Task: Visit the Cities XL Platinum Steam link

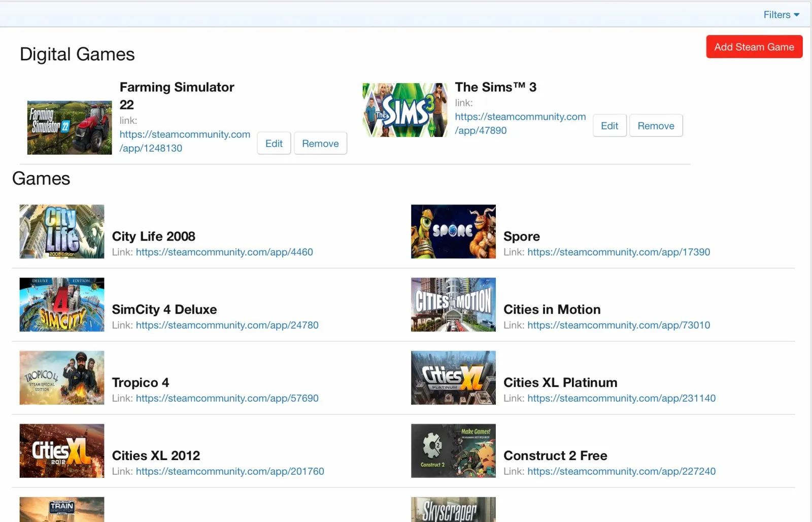Action: click(621, 398)
